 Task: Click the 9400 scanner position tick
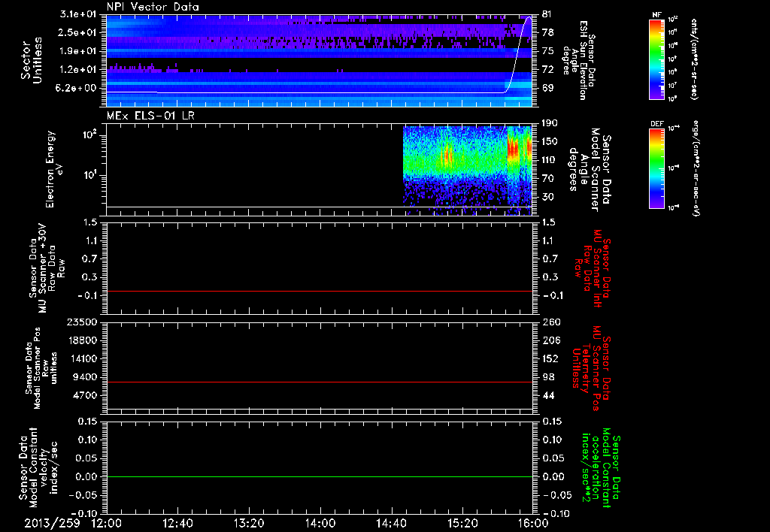85,377
